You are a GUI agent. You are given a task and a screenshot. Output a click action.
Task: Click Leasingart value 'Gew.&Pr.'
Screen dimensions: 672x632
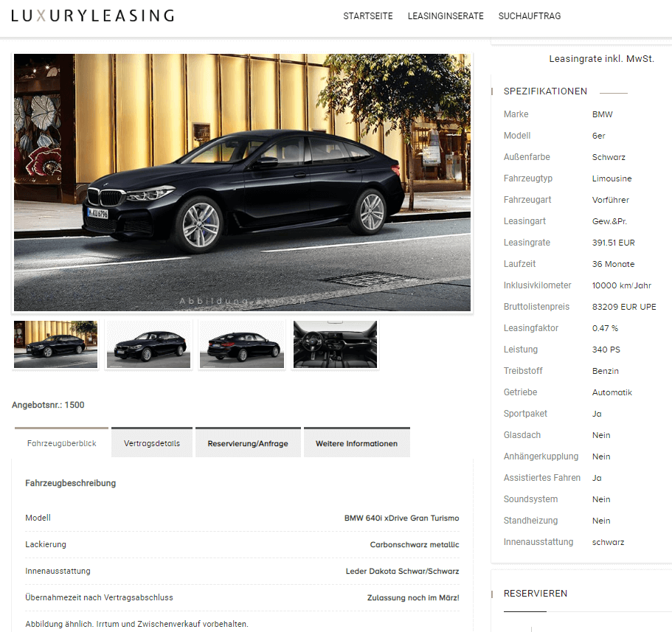click(609, 221)
